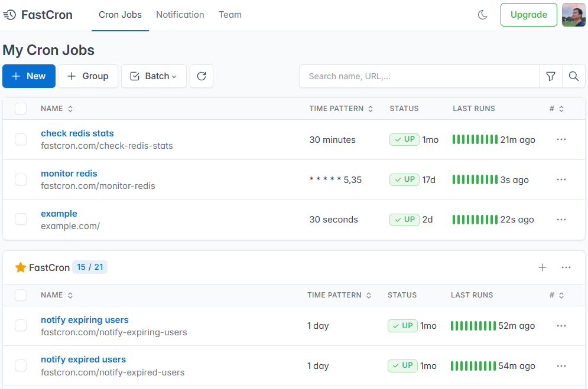Click the '21m ago' last run text
This screenshot has width=588, height=389.
point(518,140)
